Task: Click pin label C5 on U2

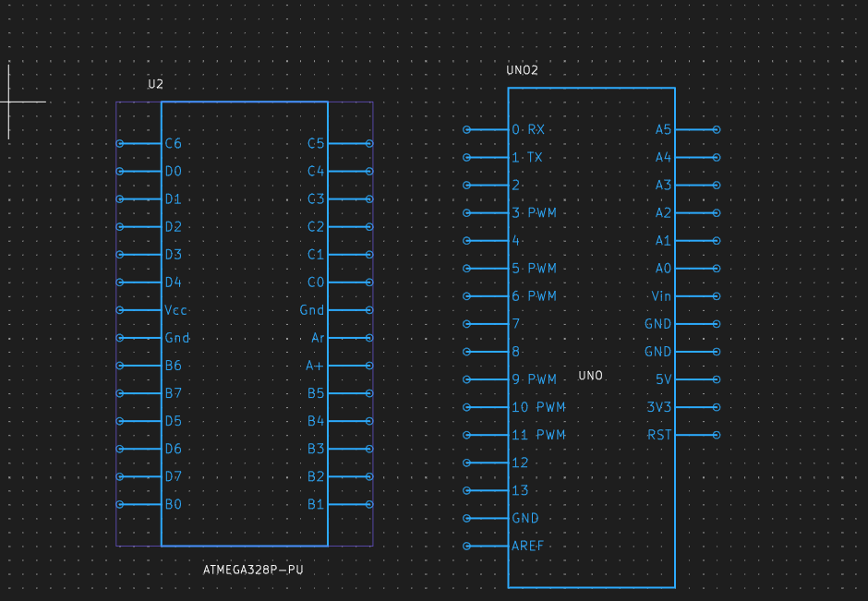Action: point(316,144)
